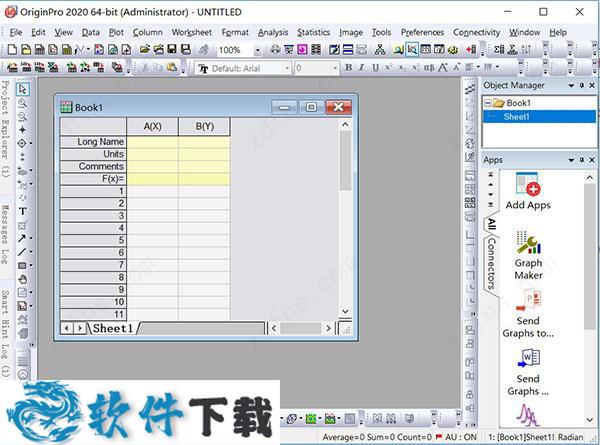Open the font size dropdown
This screenshot has height=445, width=600.
point(335,68)
